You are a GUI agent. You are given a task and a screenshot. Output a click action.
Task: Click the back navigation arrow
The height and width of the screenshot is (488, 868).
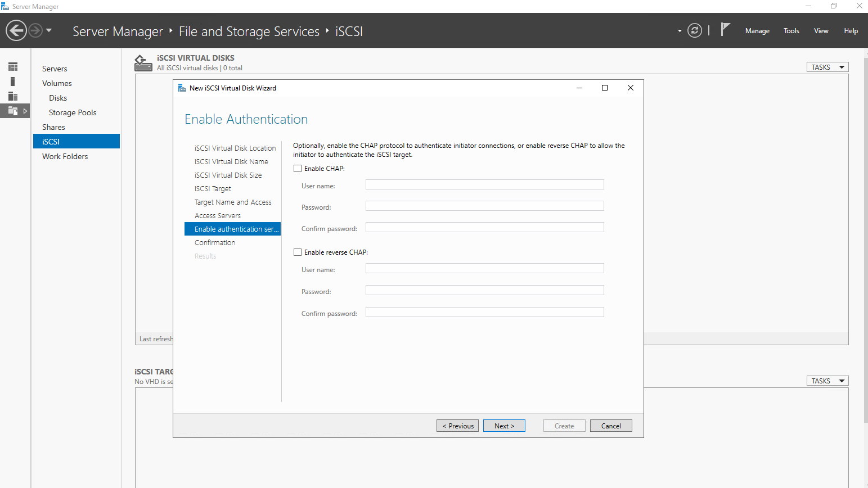point(16,30)
